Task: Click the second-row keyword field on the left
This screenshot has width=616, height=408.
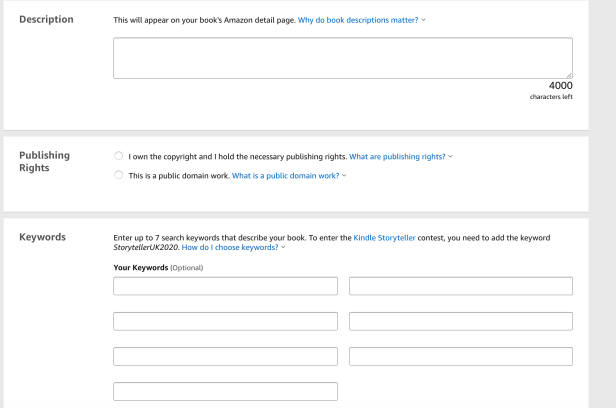Action: [x=225, y=321]
